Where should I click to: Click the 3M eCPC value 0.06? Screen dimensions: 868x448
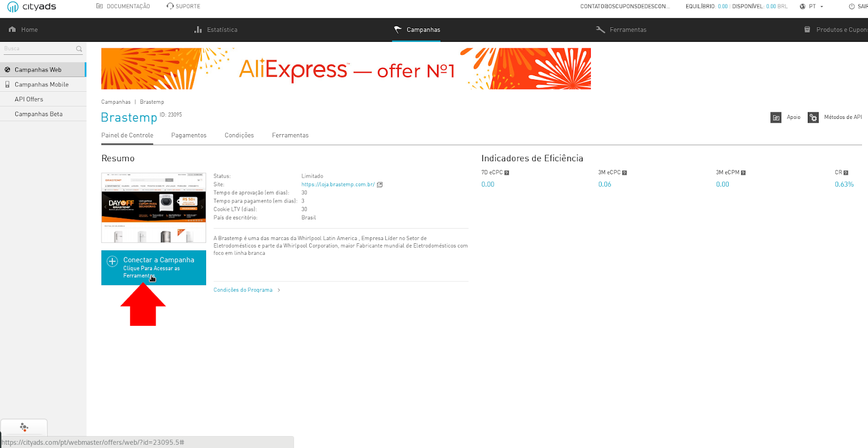[x=605, y=185]
